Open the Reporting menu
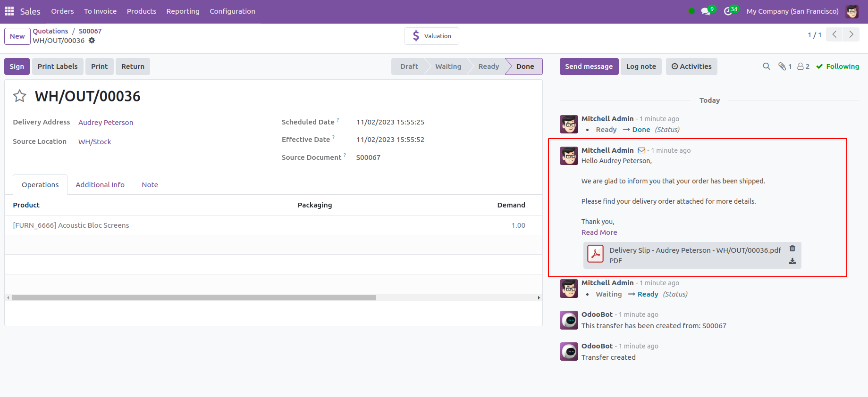 tap(183, 11)
